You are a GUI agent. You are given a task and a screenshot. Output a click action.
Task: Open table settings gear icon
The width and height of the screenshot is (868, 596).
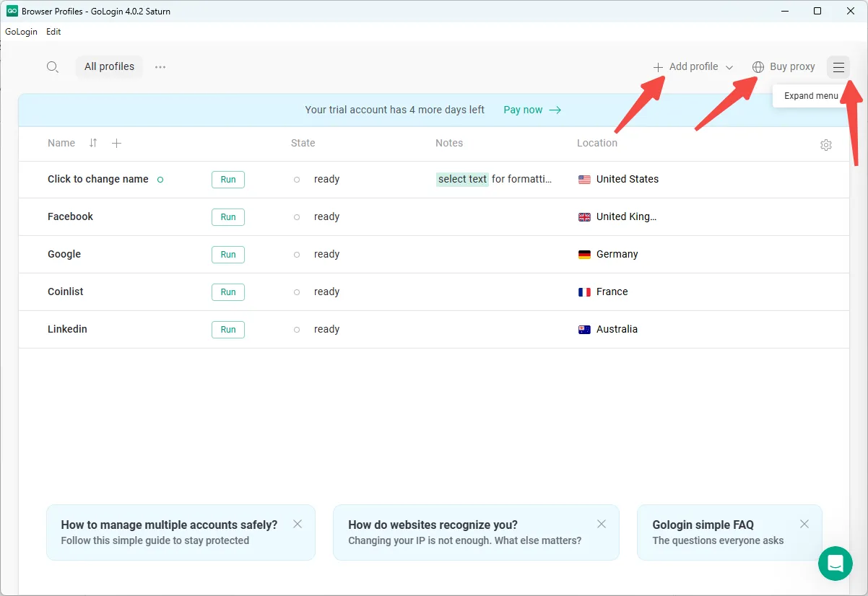click(826, 145)
